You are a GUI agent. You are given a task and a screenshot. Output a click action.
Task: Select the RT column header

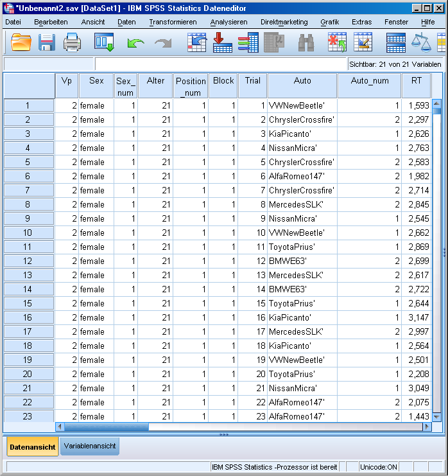point(416,85)
